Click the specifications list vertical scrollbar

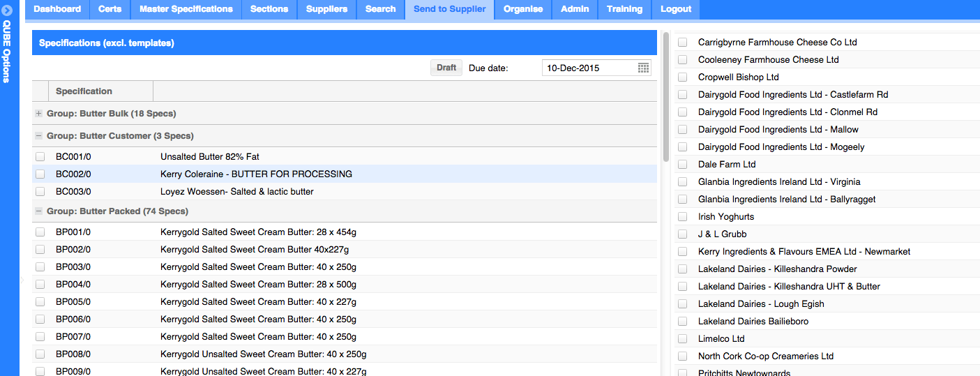[x=665, y=98]
